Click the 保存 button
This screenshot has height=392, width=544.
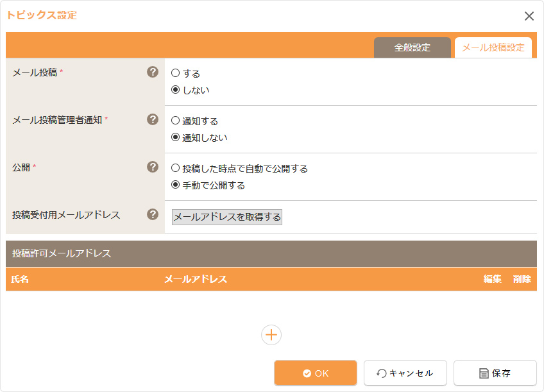[495, 373]
